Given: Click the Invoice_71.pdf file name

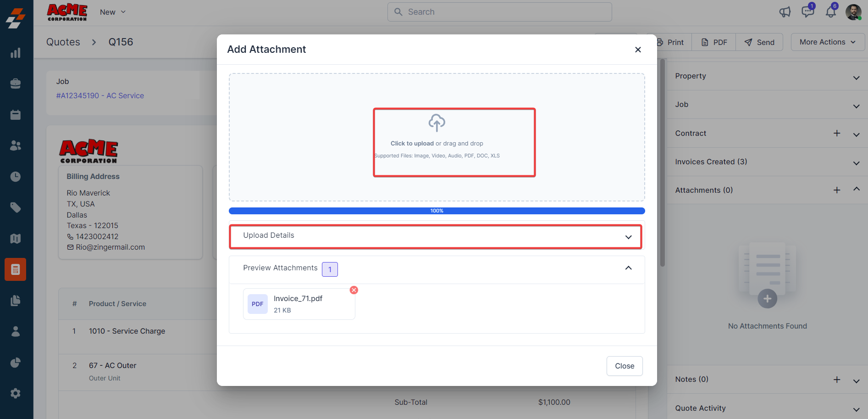Looking at the screenshot, I should 298,298.
